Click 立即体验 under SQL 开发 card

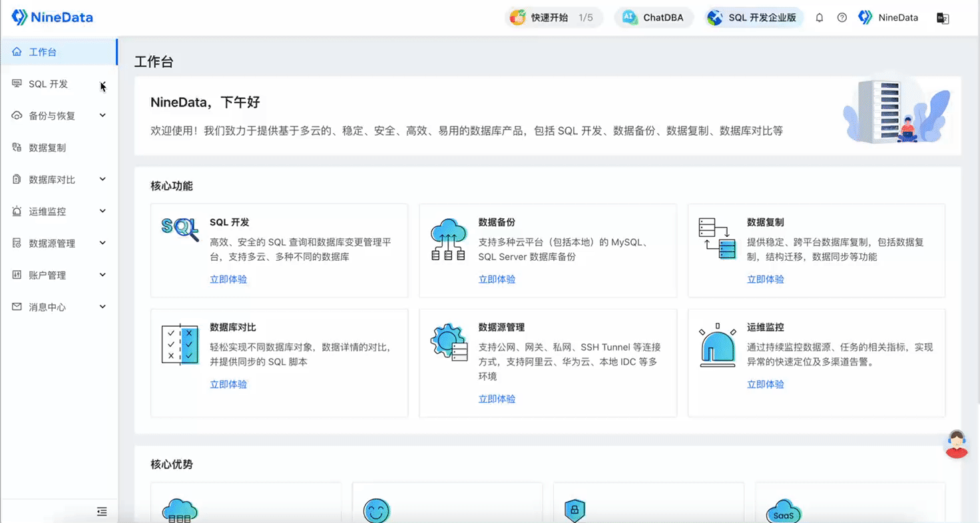(x=228, y=279)
